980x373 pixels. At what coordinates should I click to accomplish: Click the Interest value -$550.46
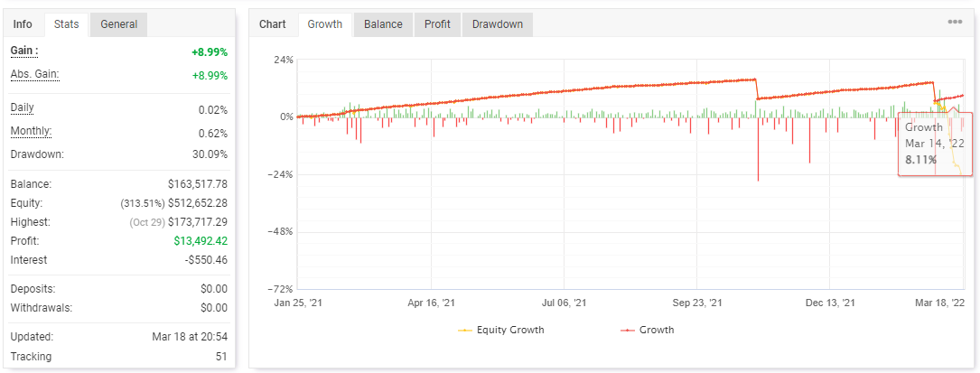coord(208,260)
